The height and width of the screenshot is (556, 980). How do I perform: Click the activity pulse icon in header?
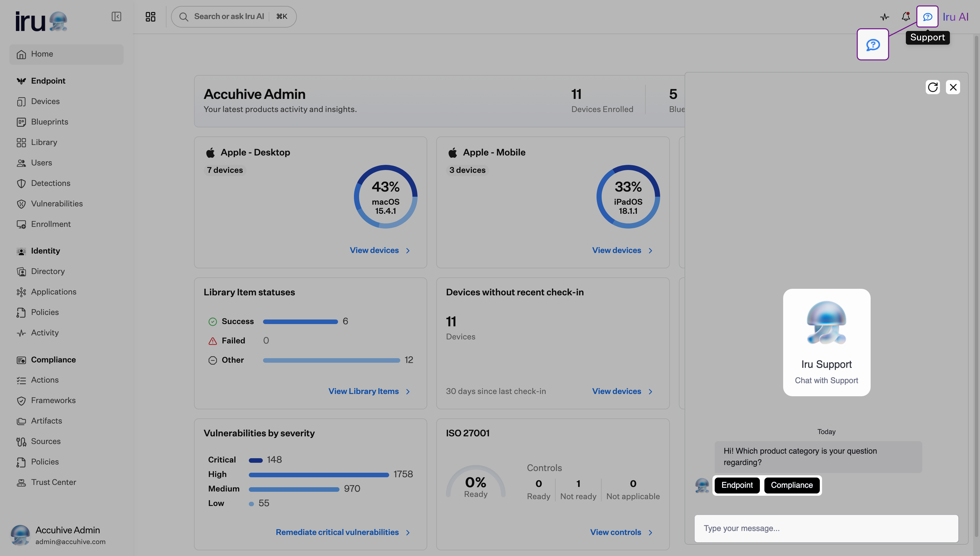[885, 17]
